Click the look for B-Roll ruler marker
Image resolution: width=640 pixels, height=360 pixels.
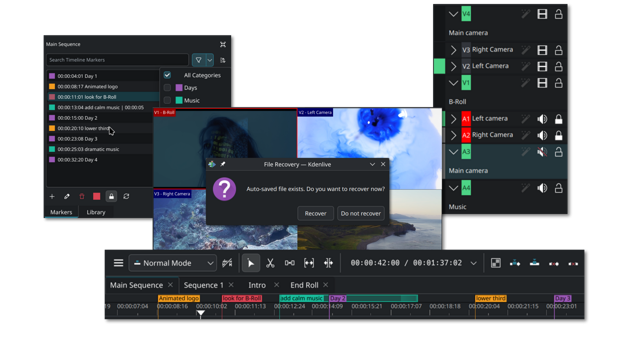[242, 298]
